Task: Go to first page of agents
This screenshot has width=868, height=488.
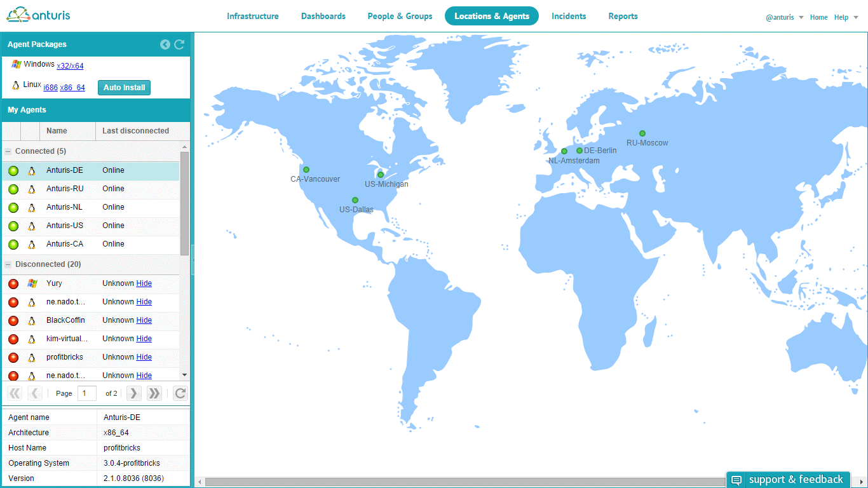Action: tap(15, 393)
